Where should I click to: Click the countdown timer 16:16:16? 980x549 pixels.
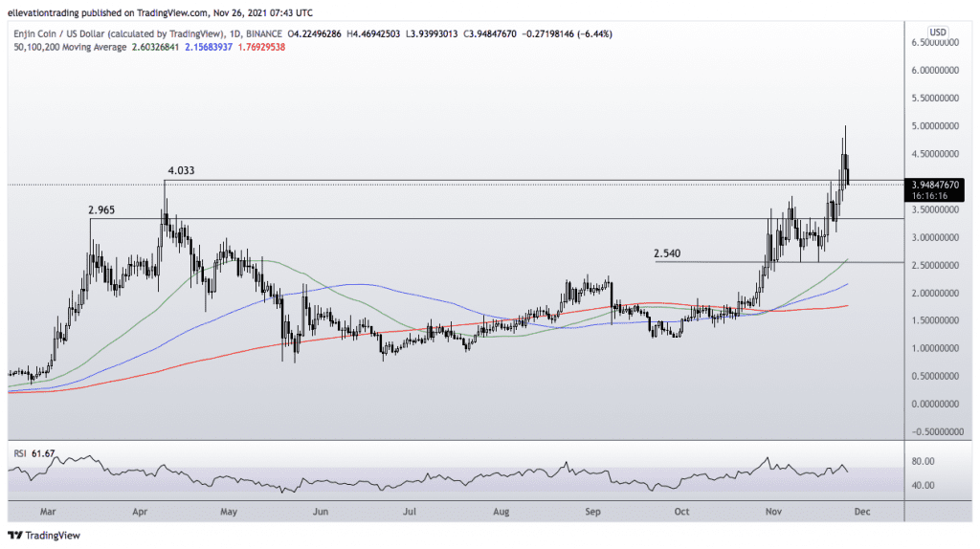929,195
